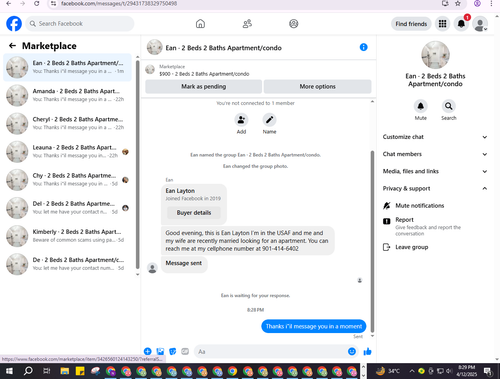Image resolution: width=500 pixels, height=379 pixels.
Task: Open the apps grid menu icon
Action: click(442, 24)
